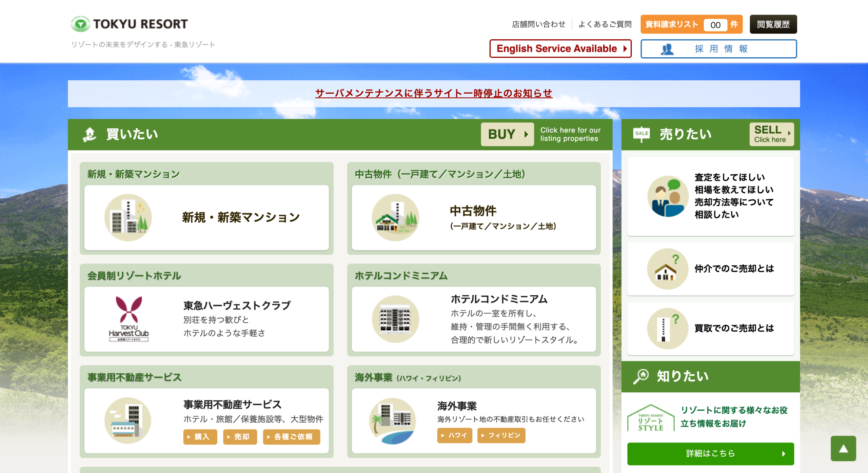
Task: Open 査定をしてほしい consultation card text
Action: tap(734, 196)
